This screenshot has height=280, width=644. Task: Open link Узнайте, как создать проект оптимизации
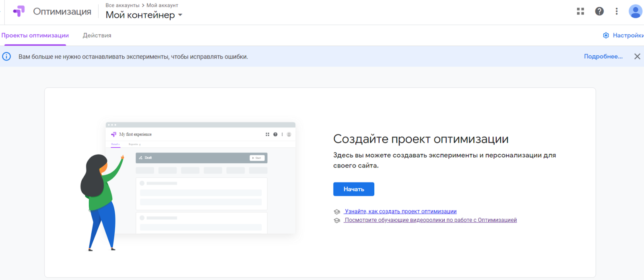pyautogui.click(x=400, y=211)
